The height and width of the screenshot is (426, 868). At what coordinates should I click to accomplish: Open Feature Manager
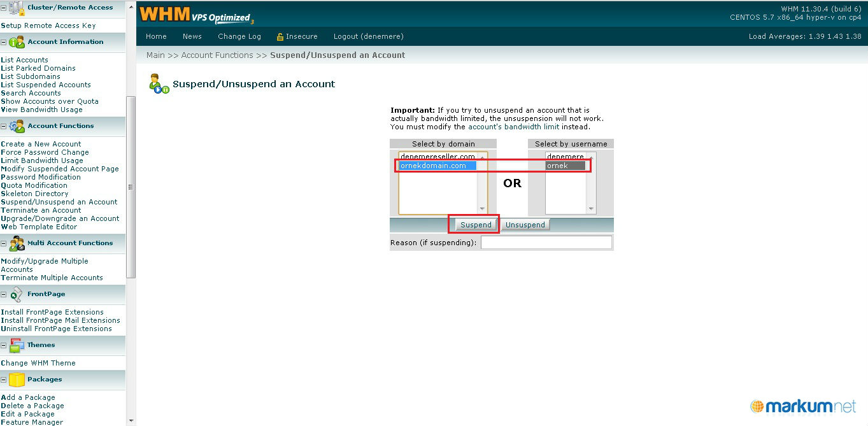pos(32,422)
